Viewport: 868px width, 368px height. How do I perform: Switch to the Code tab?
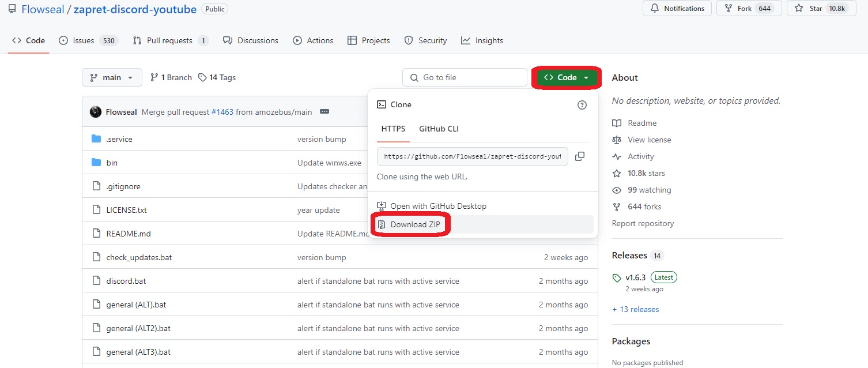coord(28,40)
